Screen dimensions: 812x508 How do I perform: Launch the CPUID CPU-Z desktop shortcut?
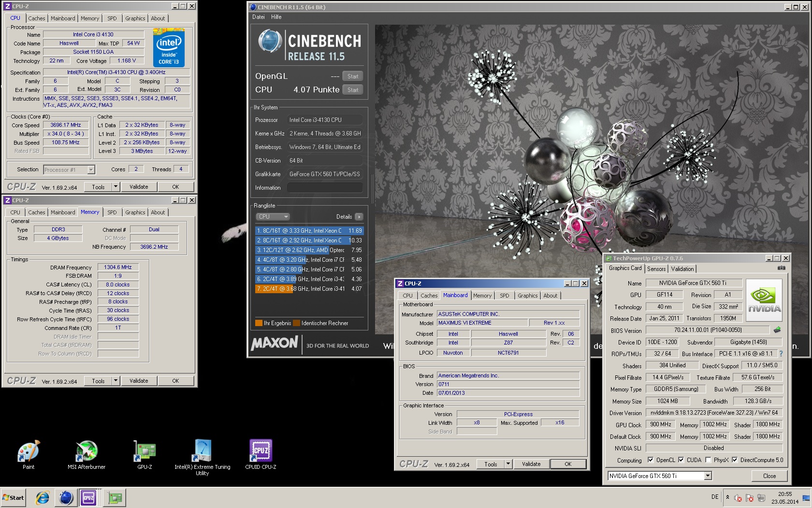(261, 454)
